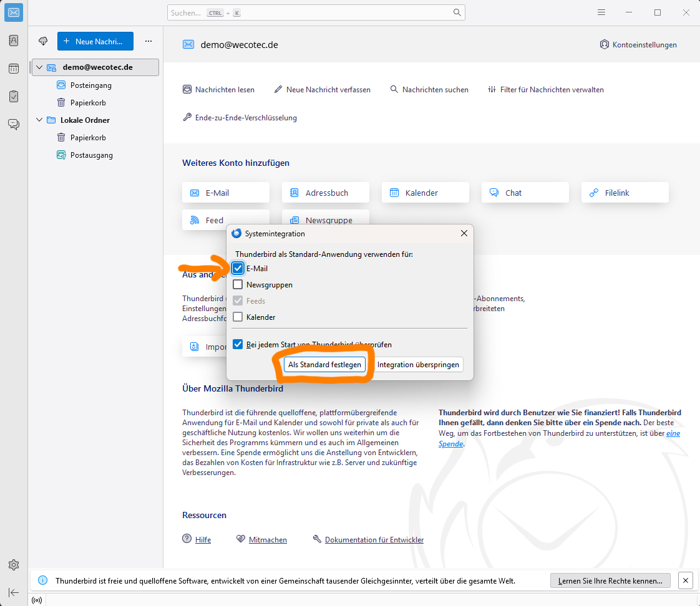700x606 pixels.
Task: Open the Calendar space in the sidebar
Action: pos(14,69)
